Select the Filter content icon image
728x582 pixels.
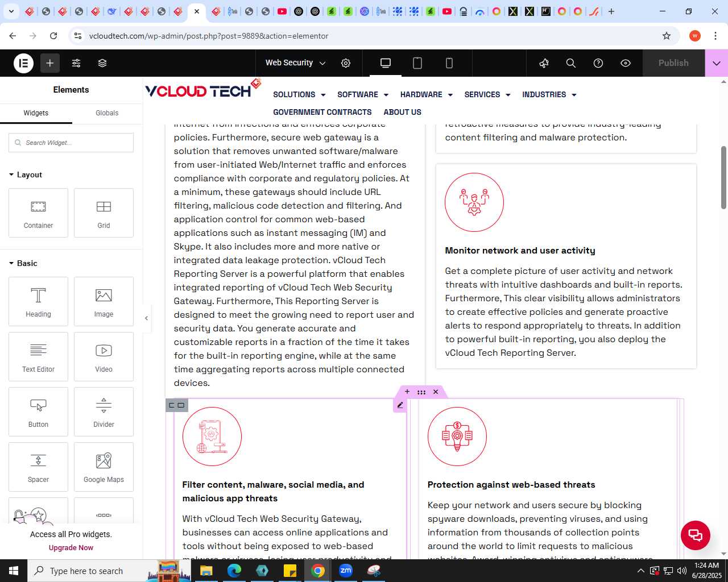212,436
